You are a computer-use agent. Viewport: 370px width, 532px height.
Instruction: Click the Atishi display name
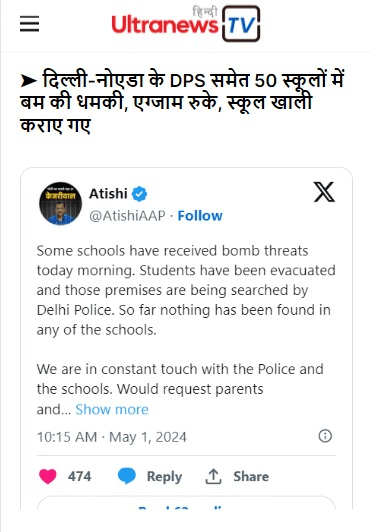[108, 194]
